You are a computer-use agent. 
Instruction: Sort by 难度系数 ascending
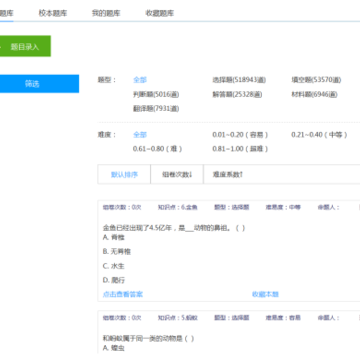tap(228, 174)
